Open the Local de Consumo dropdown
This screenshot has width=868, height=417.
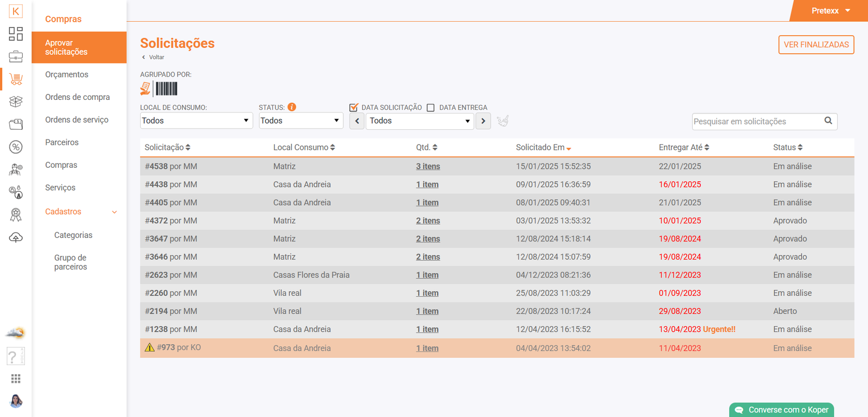[196, 121]
